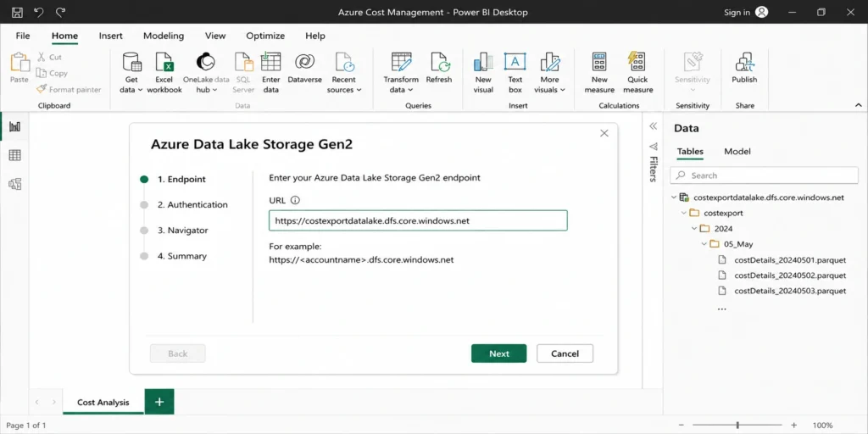Image resolution: width=868 pixels, height=434 pixels.
Task: Collapse the costexport folder
Action: [x=684, y=213]
